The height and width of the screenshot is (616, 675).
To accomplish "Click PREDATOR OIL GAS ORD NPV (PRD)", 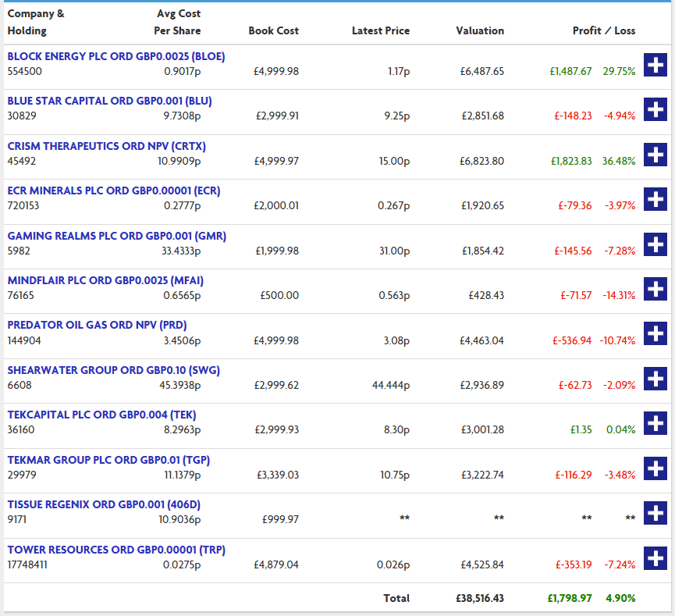I will pyautogui.click(x=98, y=326).
